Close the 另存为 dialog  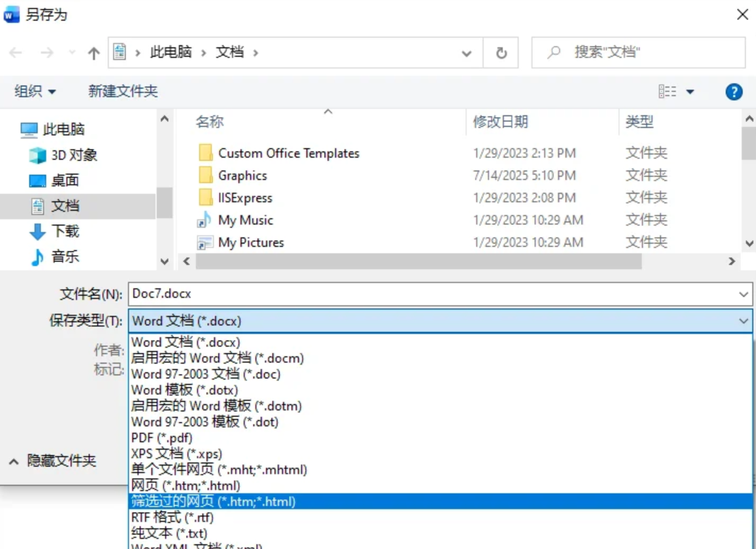[743, 14]
